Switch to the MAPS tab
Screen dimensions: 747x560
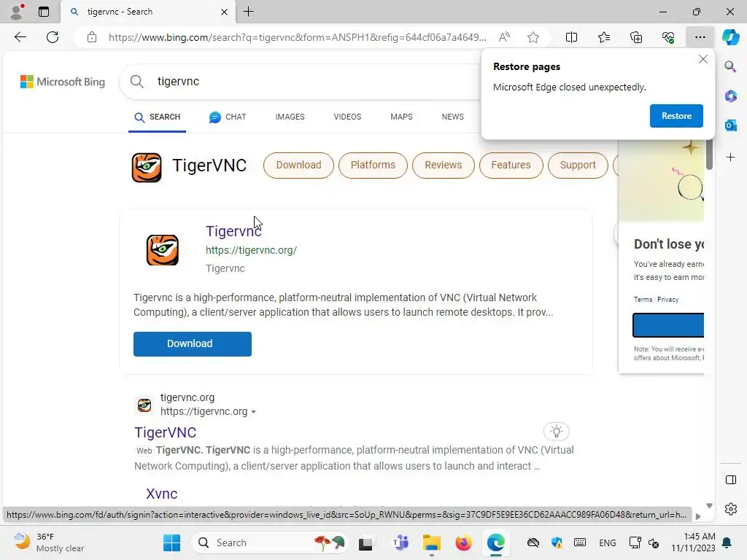point(401,117)
